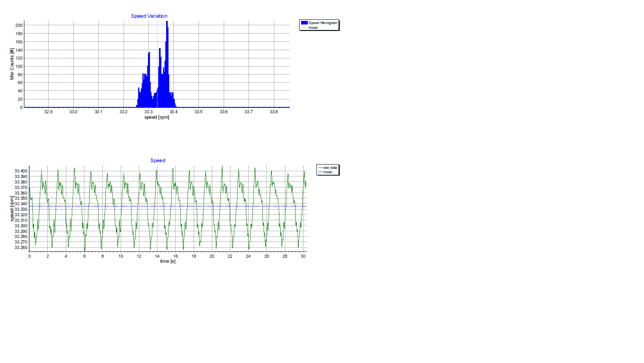
Task: Click the Speed chart title above time plot
Action: tap(158, 161)
